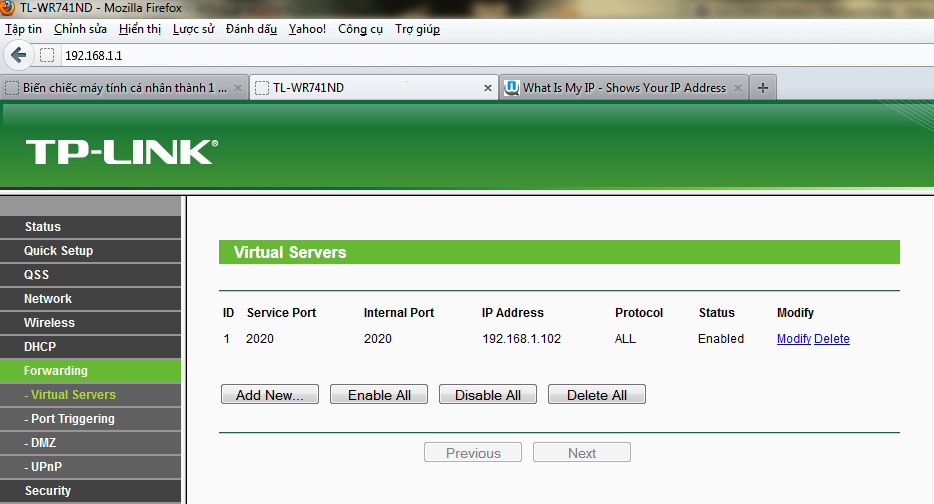The height and width of the screenshot is (504, 934).
Task: Click the Add New... button
Action: tap(270, 394)
